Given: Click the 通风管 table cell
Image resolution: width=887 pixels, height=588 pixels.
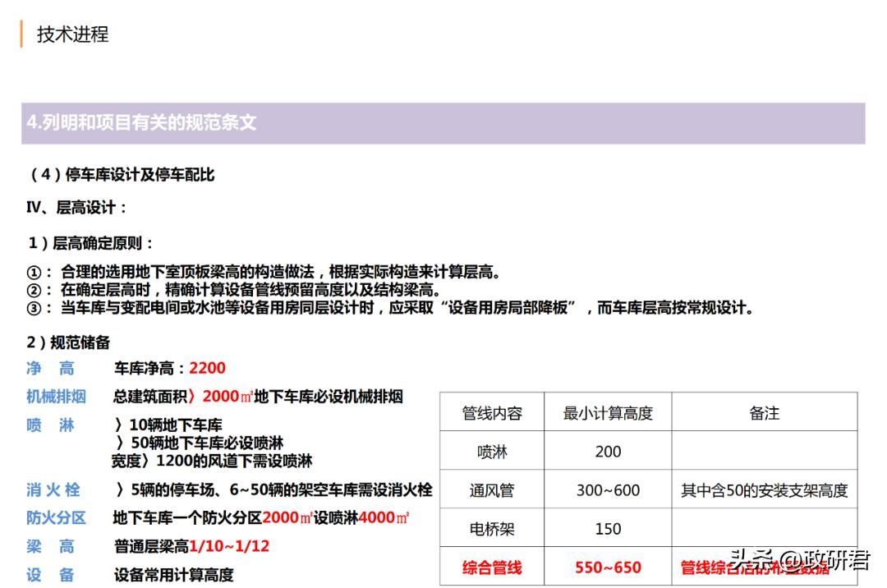Looking at the screenshot, I should (x=492, y=490).
